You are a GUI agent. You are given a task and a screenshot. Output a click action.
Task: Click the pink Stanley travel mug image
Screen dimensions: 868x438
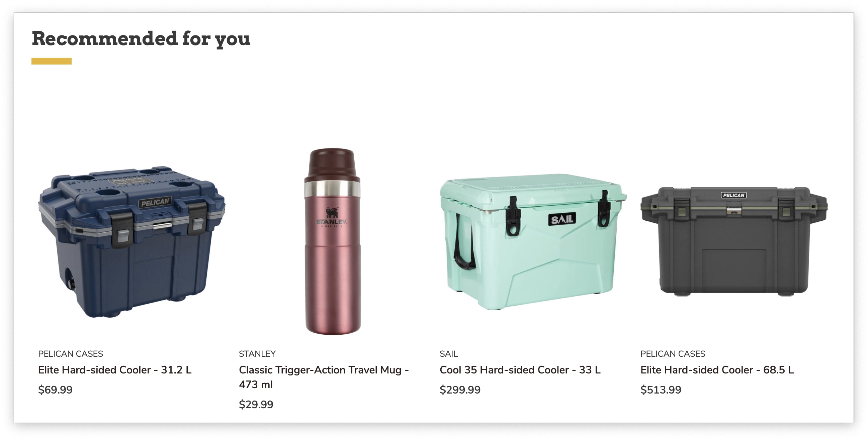332,242
